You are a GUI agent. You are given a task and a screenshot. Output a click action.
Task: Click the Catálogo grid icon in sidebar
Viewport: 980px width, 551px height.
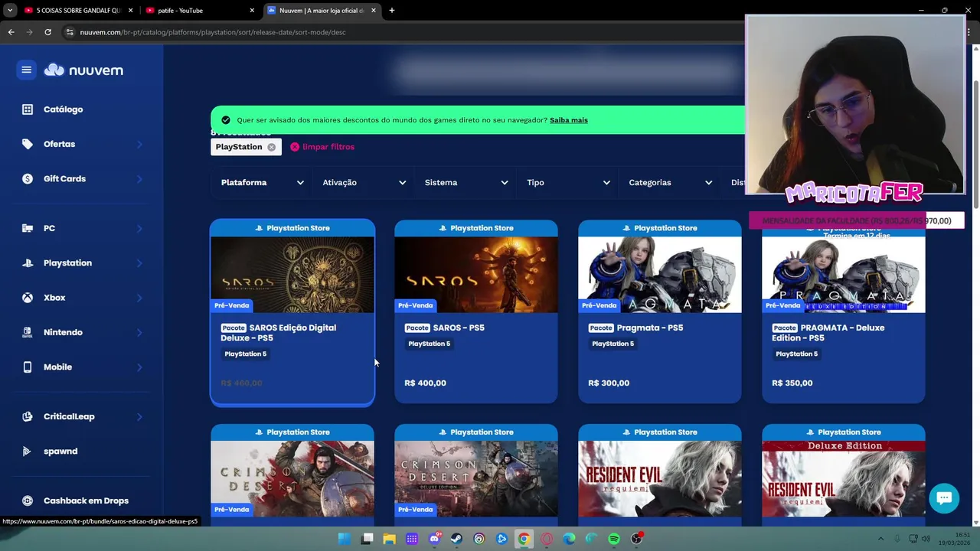[x=28, y=109]
